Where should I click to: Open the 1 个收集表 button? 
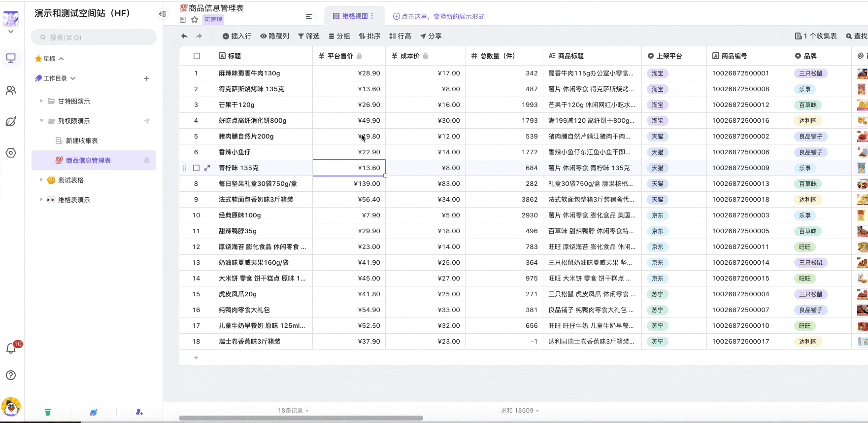(x=816, y=36)
